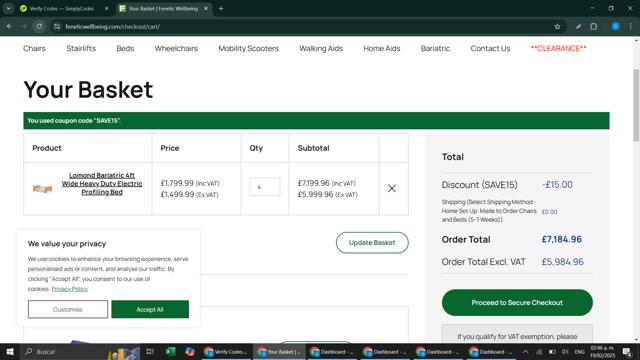
Task: Open Excel from the taskbar
Action: pyautogui.click(x=171, y=351)
